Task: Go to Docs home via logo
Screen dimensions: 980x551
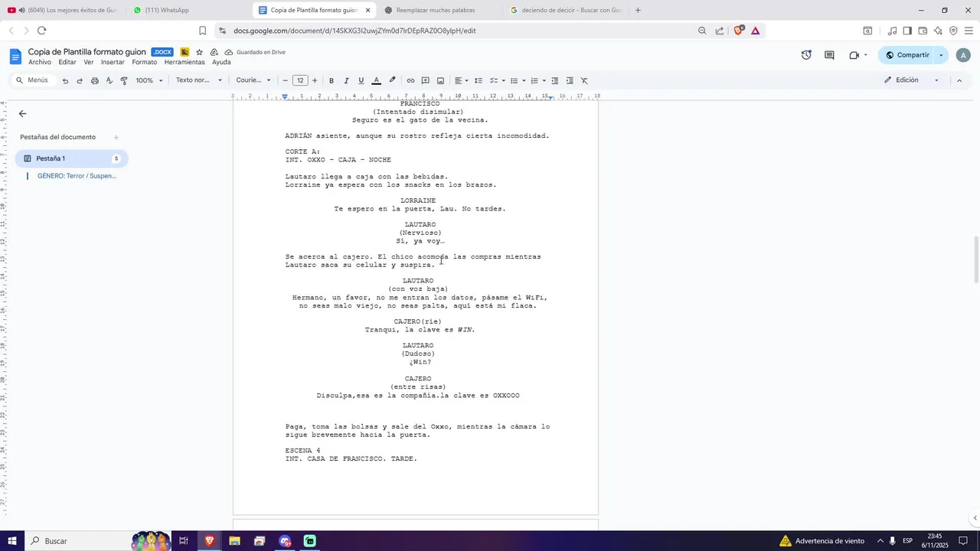Action: 15,56
